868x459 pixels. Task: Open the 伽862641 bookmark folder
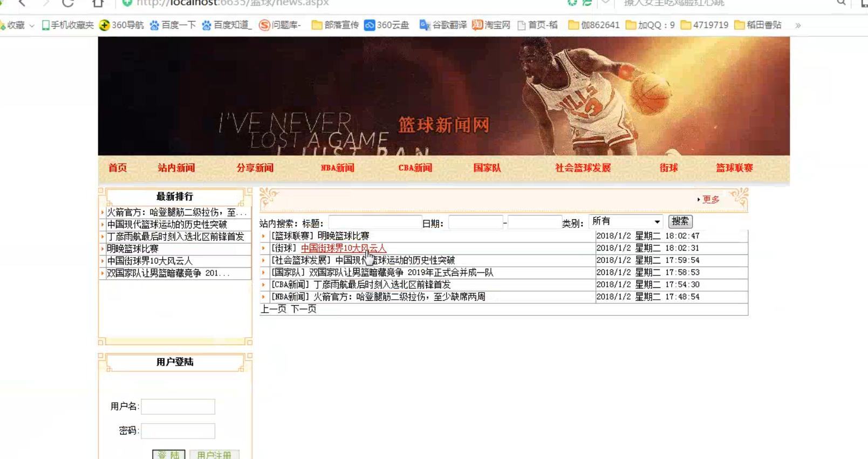(594, 25)
